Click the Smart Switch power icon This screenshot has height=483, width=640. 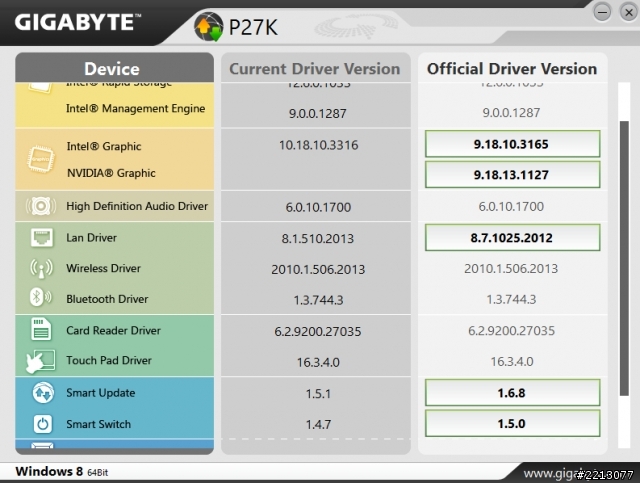(x=41, y=424)
